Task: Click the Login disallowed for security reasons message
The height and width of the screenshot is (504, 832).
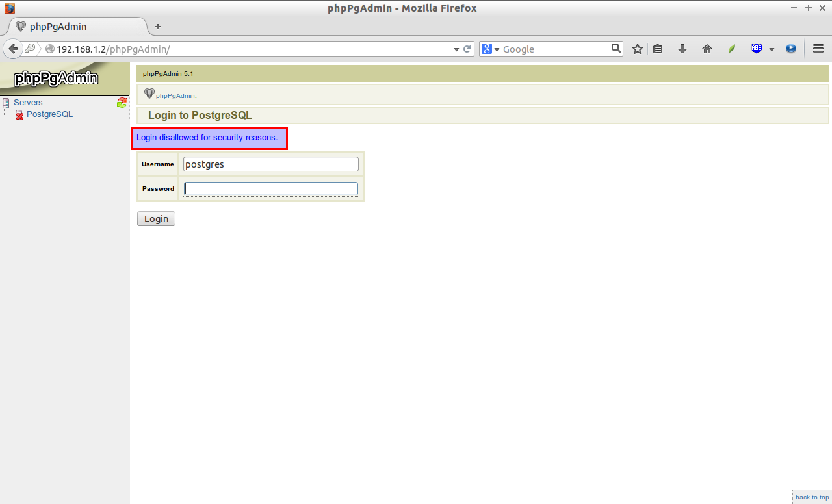Action: pos(207,138)
